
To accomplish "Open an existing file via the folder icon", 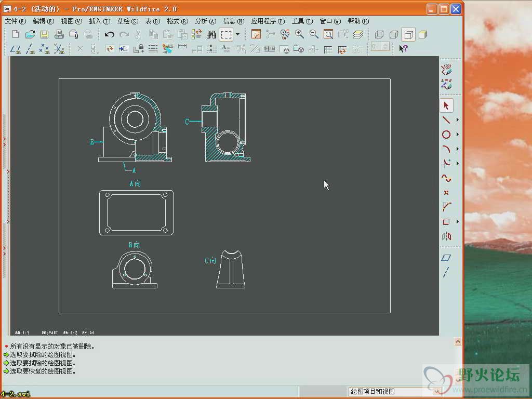I will point(30,34).
